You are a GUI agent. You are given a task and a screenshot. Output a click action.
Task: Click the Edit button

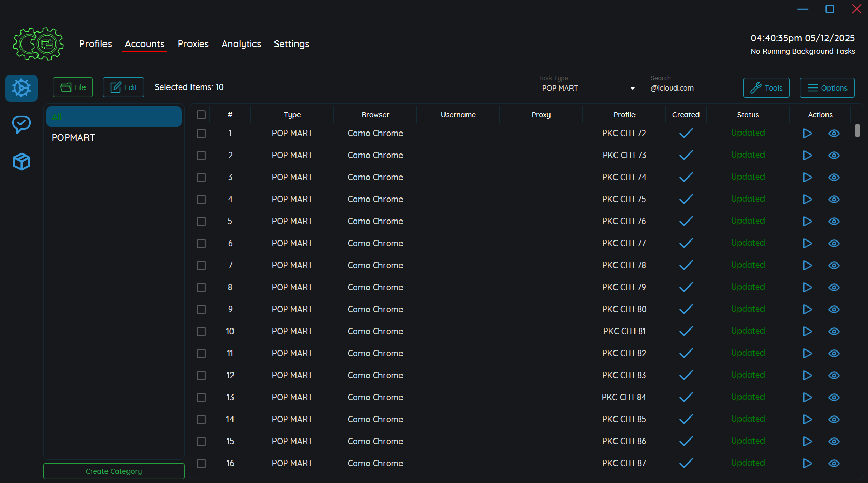point(123,87)
